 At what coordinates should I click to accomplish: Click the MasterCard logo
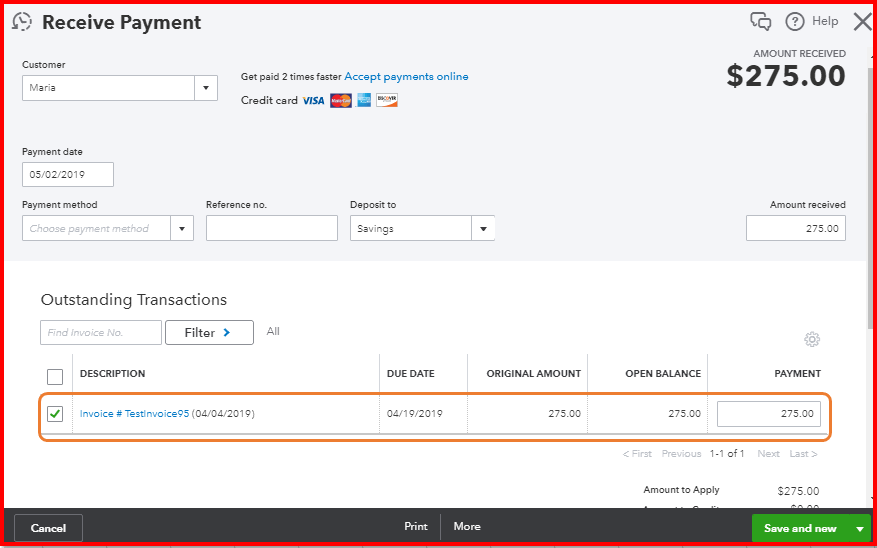[341, 101]
